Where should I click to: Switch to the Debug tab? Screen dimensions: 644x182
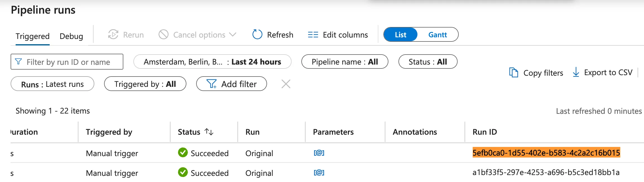coord(71,36)
